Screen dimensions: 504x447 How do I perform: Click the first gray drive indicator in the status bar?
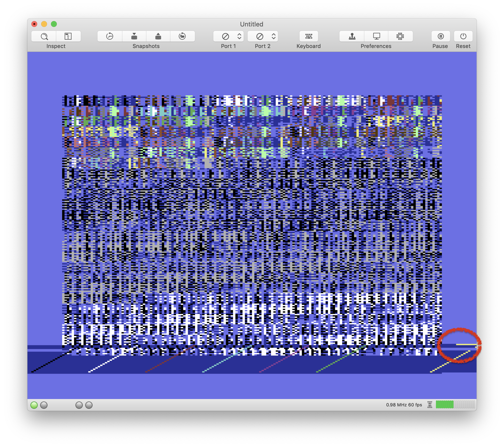pyautogui.click(x=79, y=405)
